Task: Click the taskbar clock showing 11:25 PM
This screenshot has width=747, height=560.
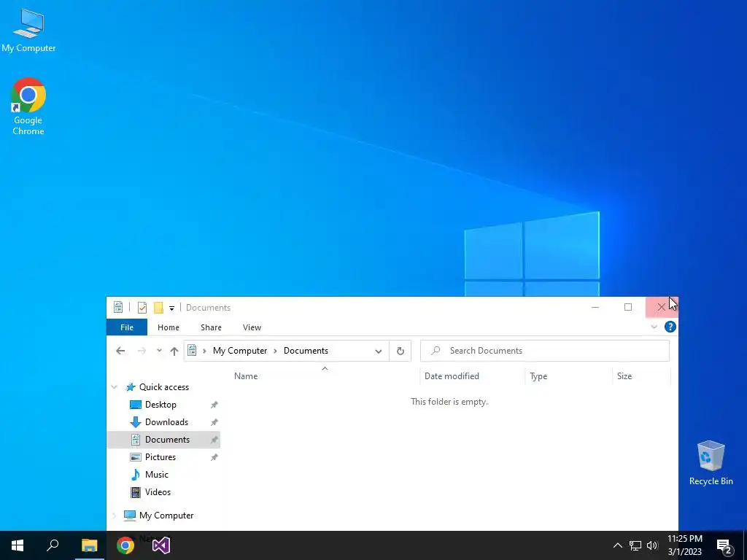Action: [x=684, y=545]
